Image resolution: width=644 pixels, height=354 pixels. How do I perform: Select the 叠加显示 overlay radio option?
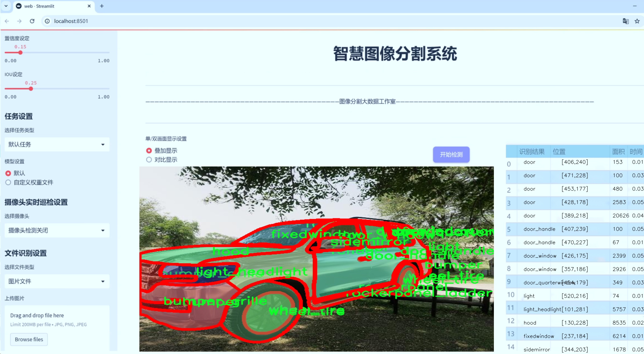tap(149, 151)
